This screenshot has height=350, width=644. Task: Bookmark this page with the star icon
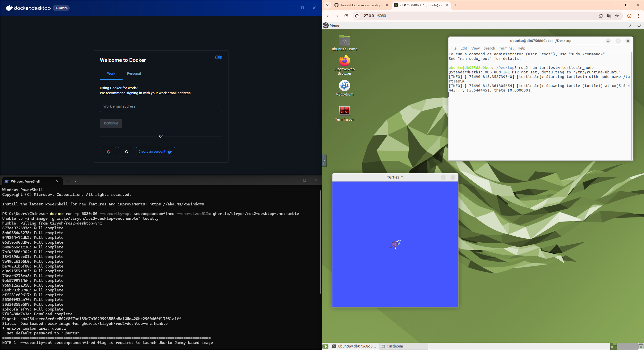point(617,16)
